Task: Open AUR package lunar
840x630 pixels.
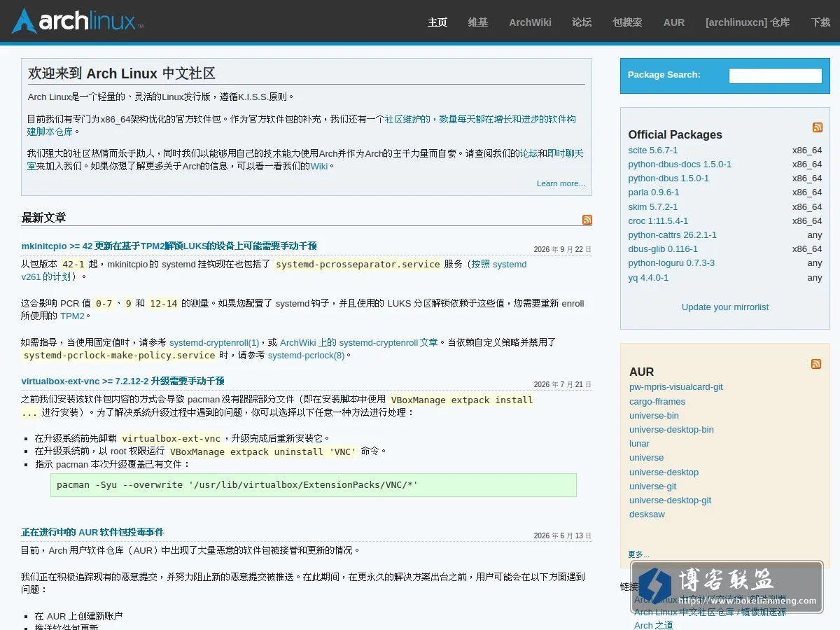Action: (x=639, y=444)
